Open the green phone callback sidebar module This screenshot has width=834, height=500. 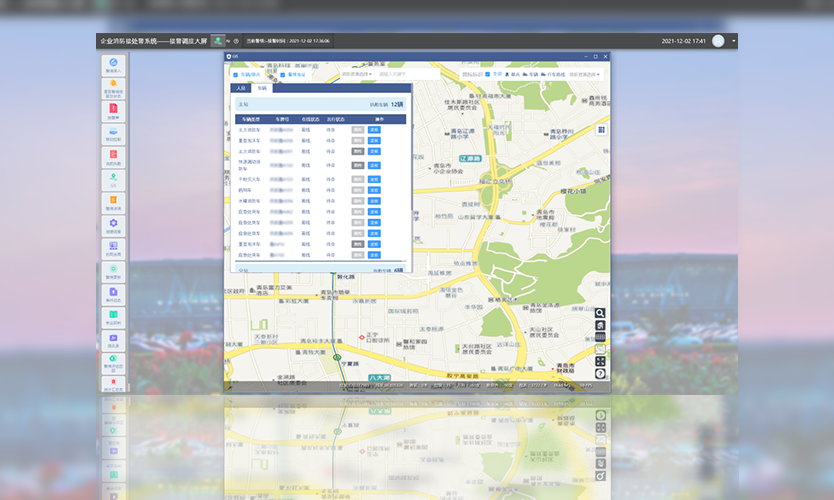coord(113,363)
